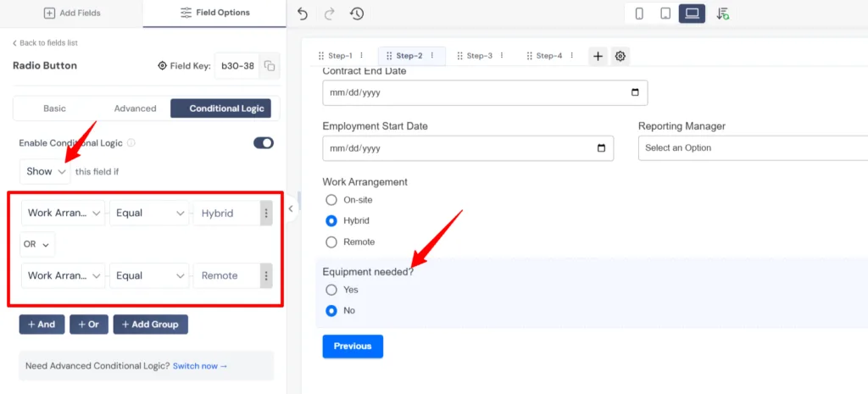Image resolution: width=868 pixels, height=394 pixels.
Task: Open the Show/Hide action dropdown
Action: point(46,171)
